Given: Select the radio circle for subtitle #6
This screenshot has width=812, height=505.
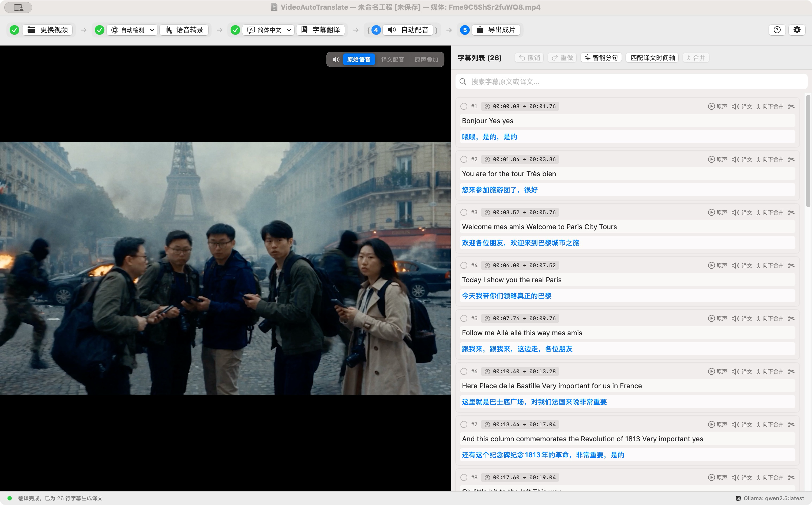Looking at the screenshot, I should (x=464, y=371).
